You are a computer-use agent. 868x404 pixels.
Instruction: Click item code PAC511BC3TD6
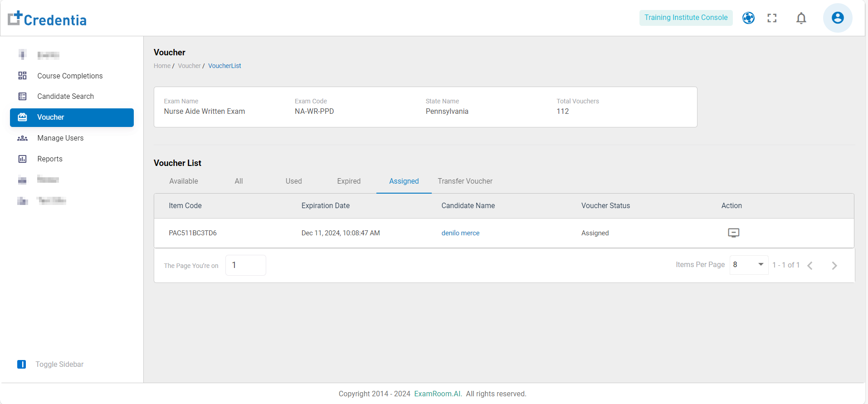193,233
